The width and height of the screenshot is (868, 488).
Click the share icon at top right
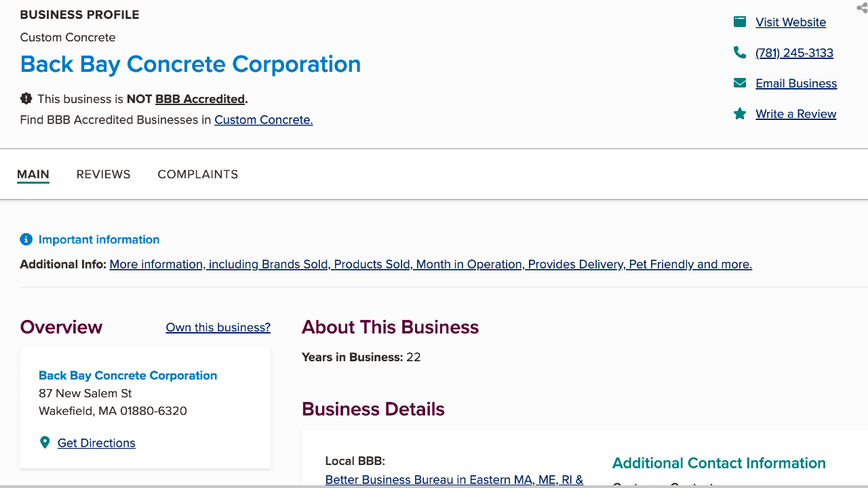[862, 7]
